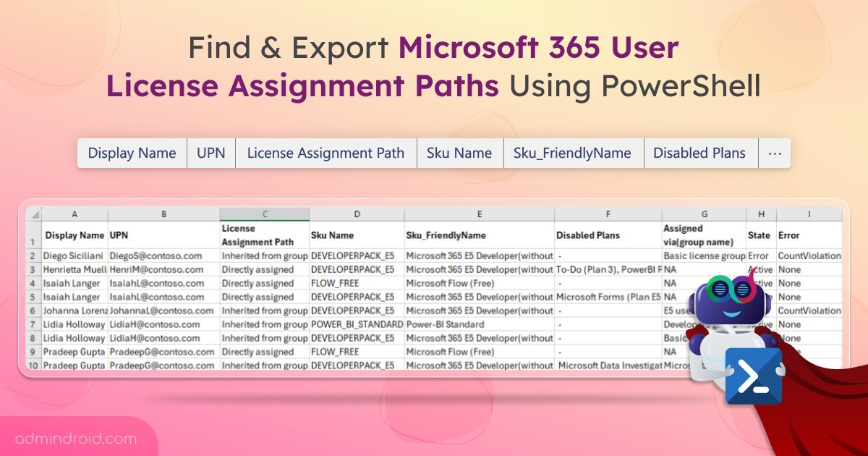Click the 'HenriM@contoso.com' cell
The image size is (868, 456).
pyautogui.click(x=164, y=269)
